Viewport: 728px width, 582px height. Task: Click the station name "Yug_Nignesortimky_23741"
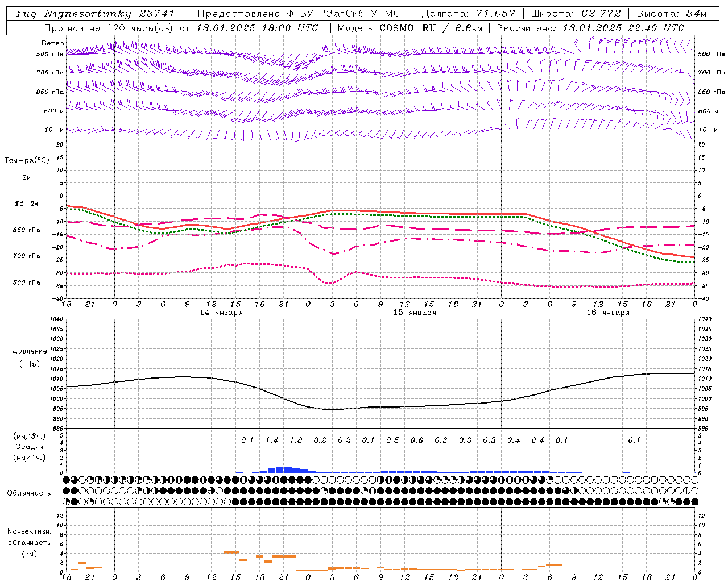coord(95,14)
